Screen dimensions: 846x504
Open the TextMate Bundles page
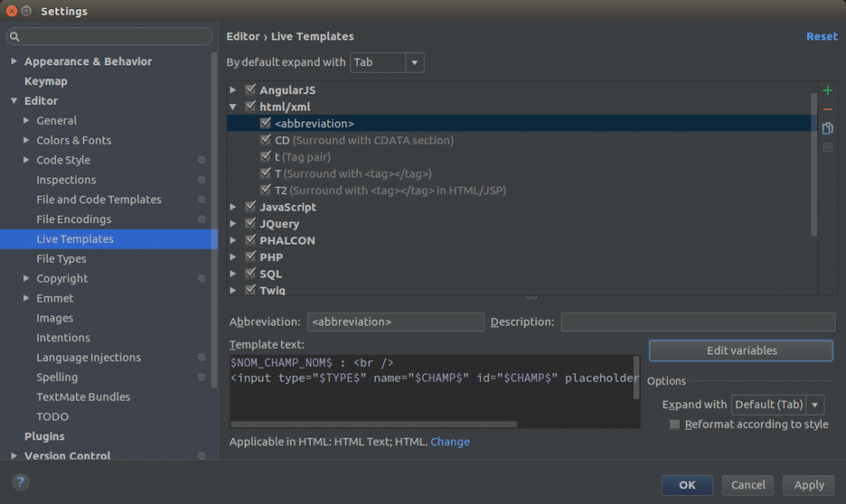tap(83, 397)
